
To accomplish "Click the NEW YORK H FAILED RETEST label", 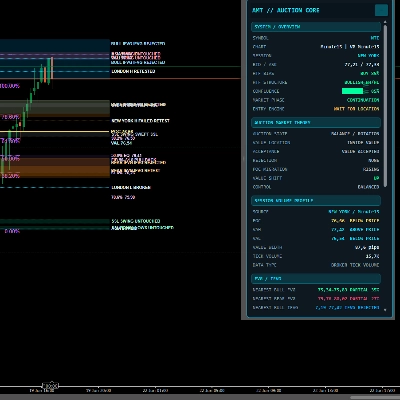I will click(140, 121).
